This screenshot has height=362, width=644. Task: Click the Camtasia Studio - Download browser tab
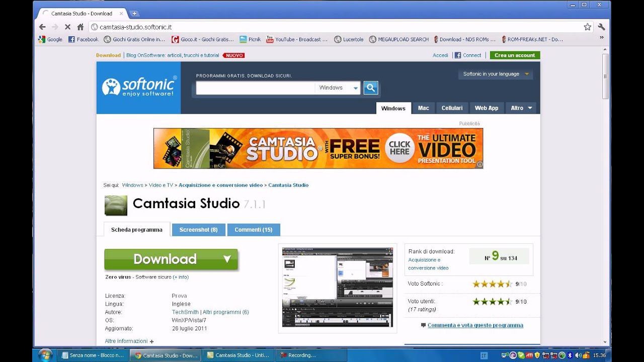80,14
